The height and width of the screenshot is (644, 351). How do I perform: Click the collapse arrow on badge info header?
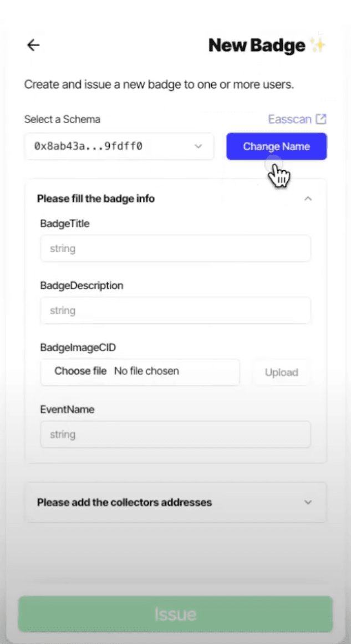point(308,198)
